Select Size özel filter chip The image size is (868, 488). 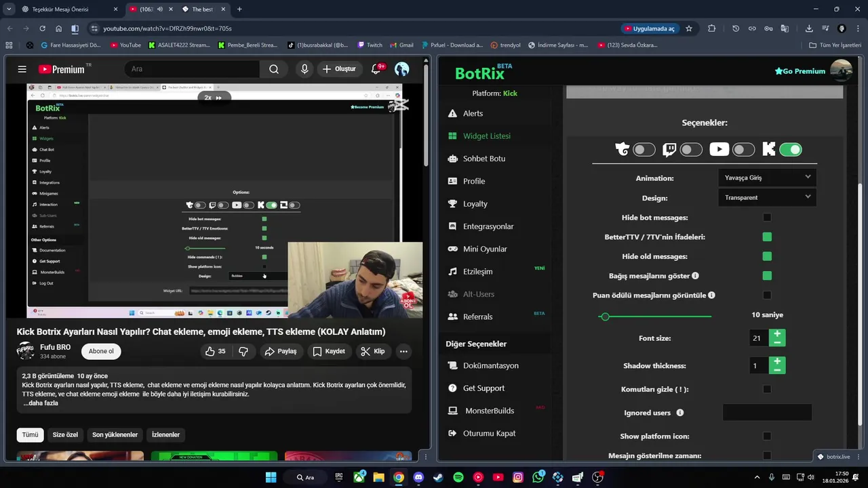click(x=65, y=434)
